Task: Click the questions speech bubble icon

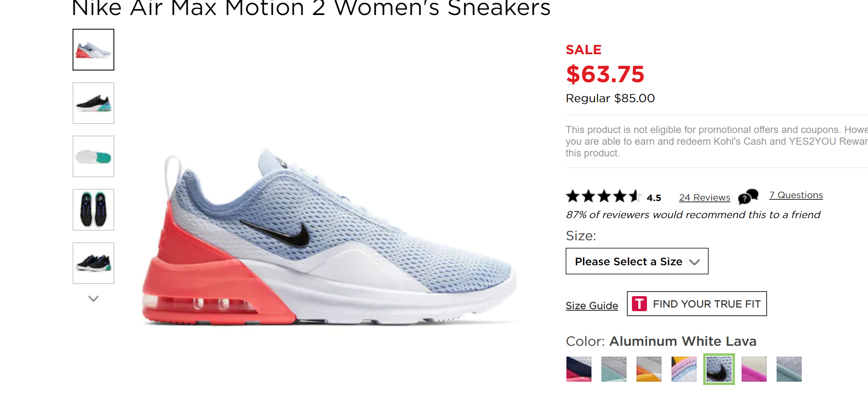Action: click(748, 196)
